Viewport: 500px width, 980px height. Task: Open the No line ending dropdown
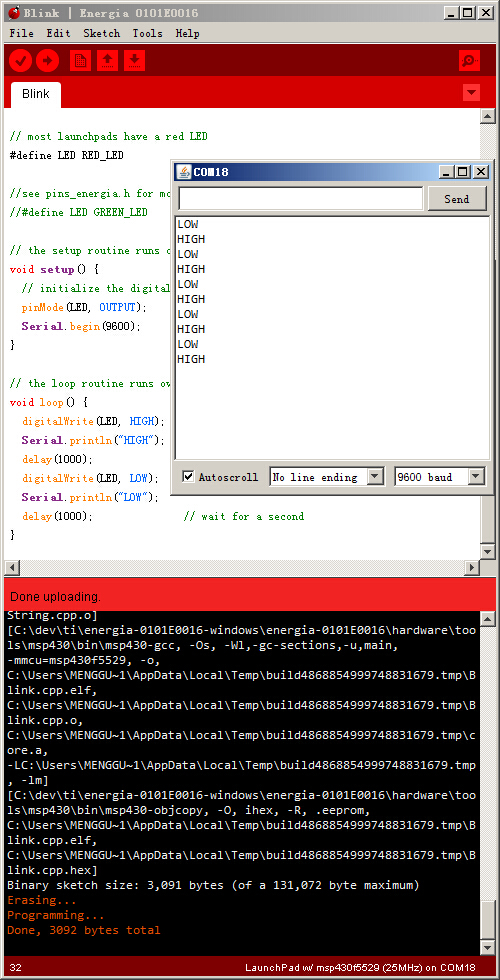tap(326, 477)
